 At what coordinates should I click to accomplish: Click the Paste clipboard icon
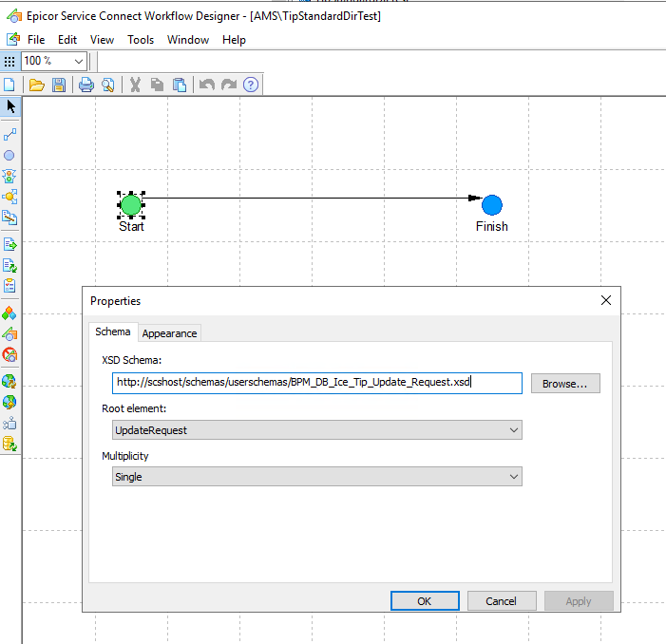tap(180, 85)
